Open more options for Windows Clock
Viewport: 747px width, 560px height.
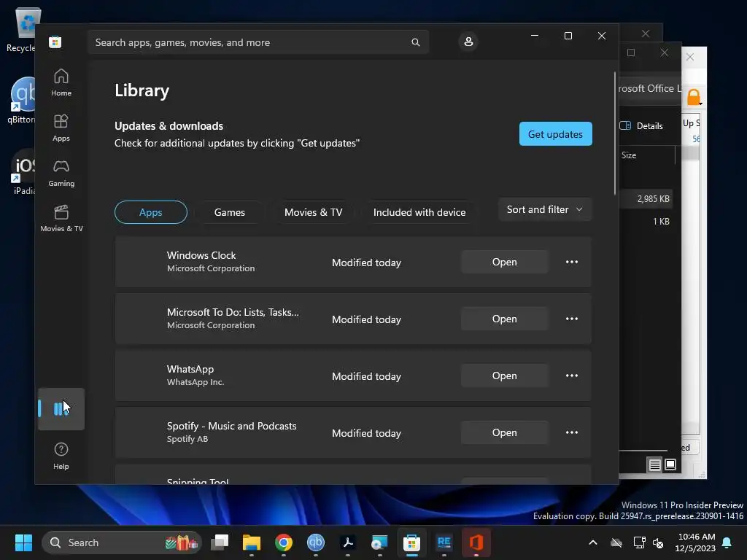pos(572,262)
